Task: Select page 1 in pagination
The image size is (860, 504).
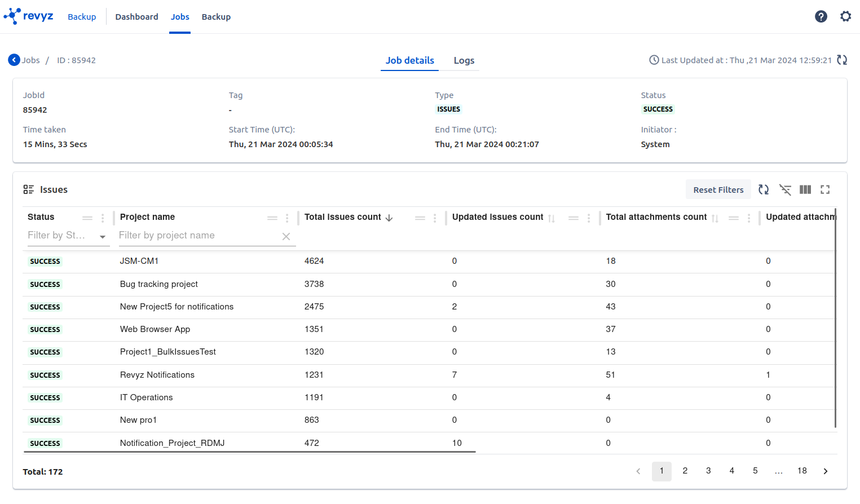Action: (661, 471)
